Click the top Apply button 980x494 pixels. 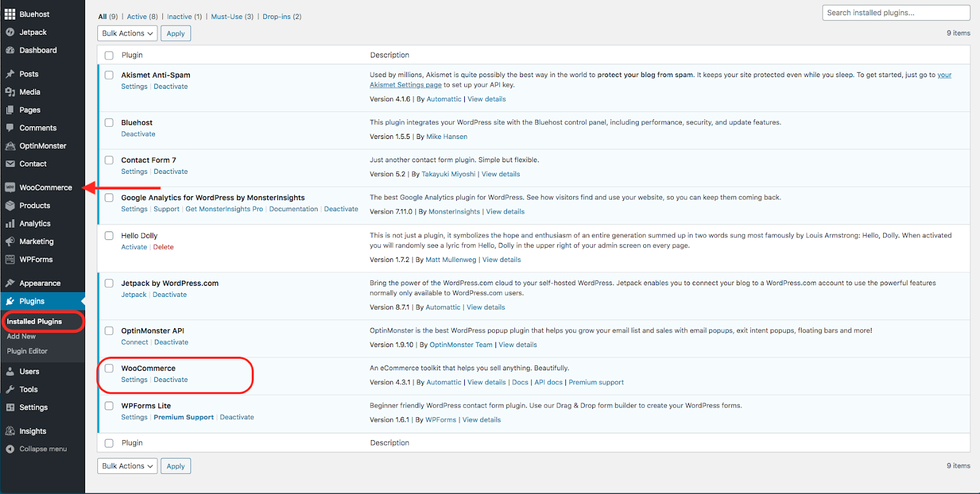[x=176, y=33]
